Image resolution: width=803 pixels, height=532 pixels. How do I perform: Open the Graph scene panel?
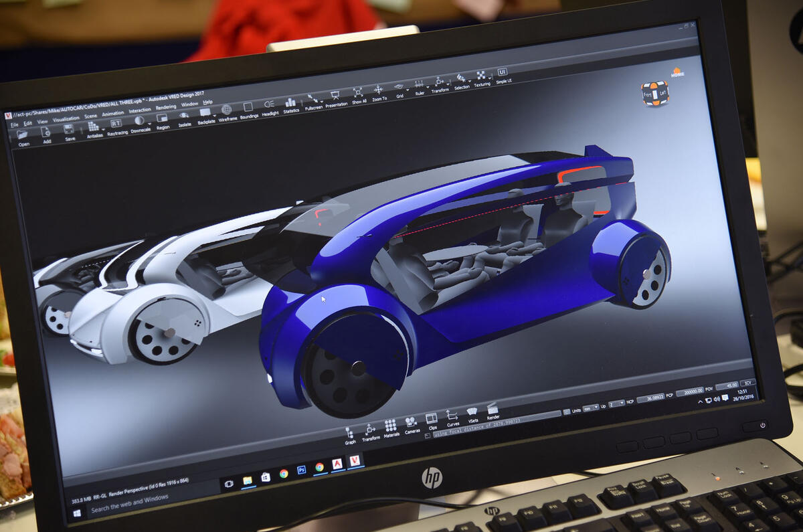[x=349, y=433]
